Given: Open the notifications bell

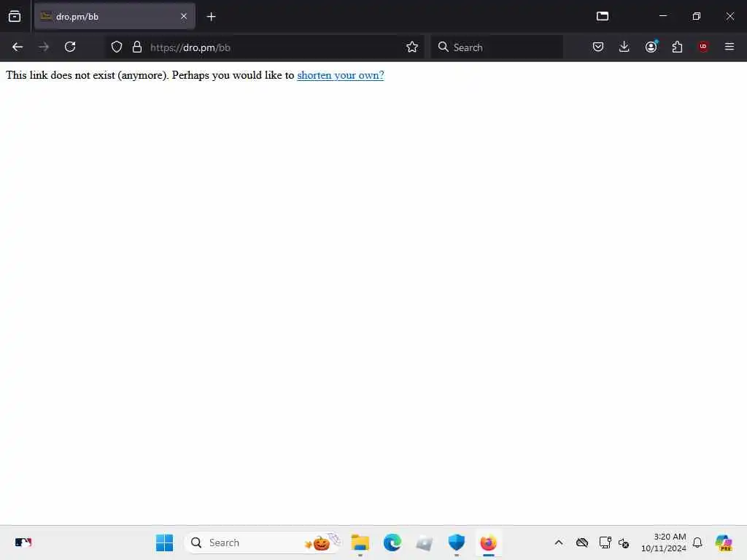Looking at the screenshot, I should tap(697, 542).
